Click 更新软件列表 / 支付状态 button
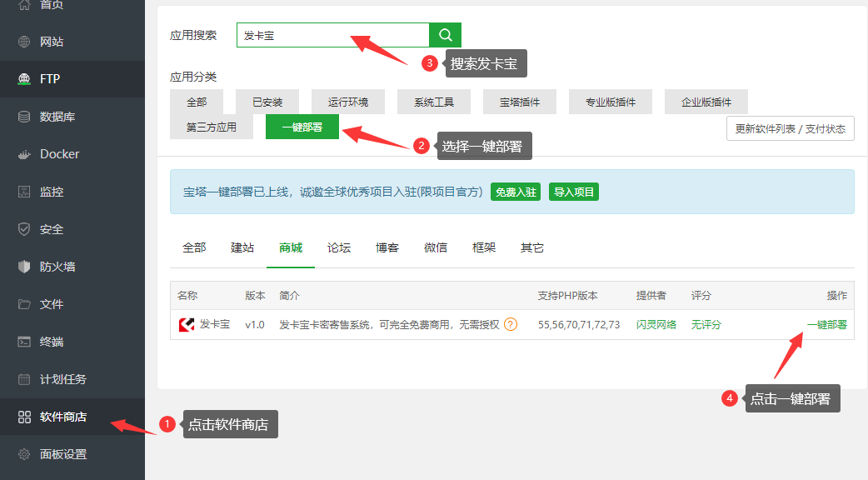Viewport: 868px width, 480px height. click(x=790, y=128)
